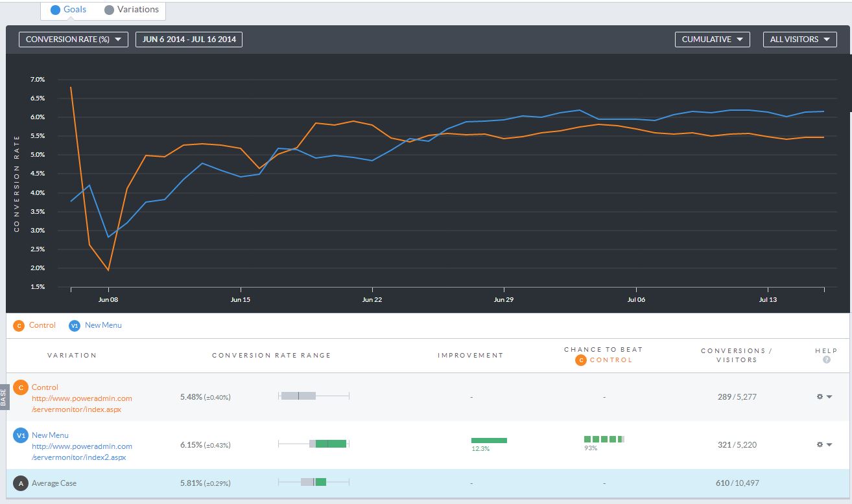Open the Cumulative dropdown
852x504 pixels.
pyautogui.click(x=712, y=40)
